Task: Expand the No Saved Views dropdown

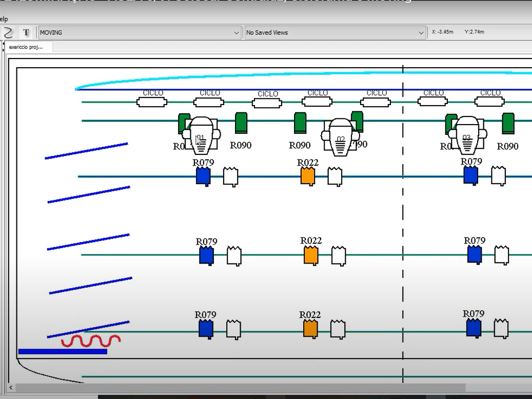Action: 422,32
